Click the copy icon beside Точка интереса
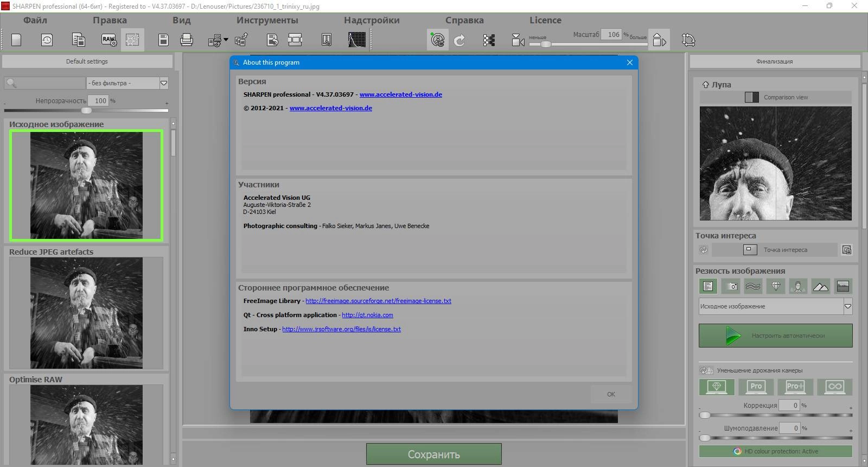The width and height of the screenshot is (868, 467). (847, 250)
